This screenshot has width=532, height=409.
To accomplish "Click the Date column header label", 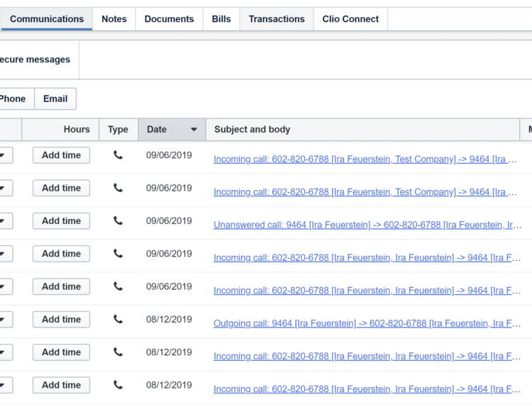I will tap(157, 129).
